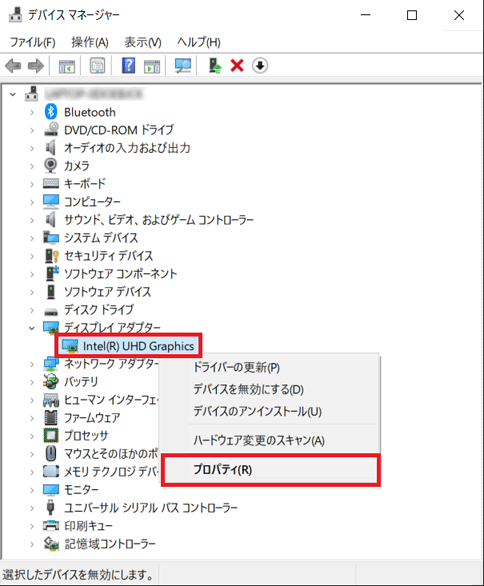Select オーディオの入力および出力 category

coord(127,148)
